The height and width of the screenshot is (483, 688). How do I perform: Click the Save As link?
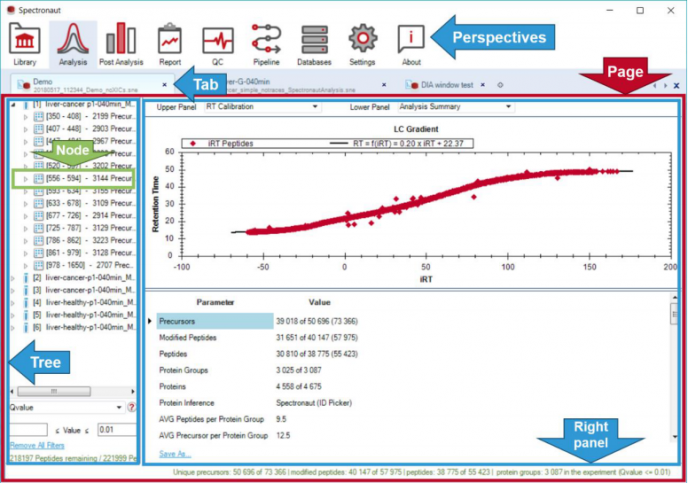coord(175,453)
